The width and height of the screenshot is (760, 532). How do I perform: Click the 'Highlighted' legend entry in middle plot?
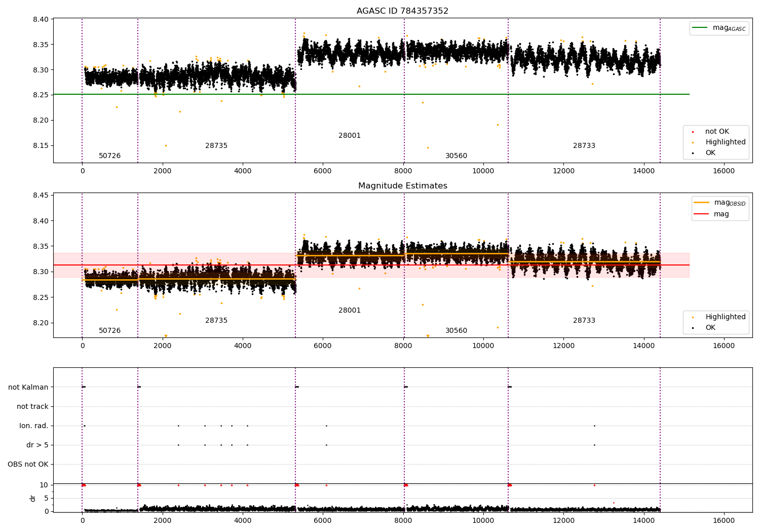coord(725,317)
